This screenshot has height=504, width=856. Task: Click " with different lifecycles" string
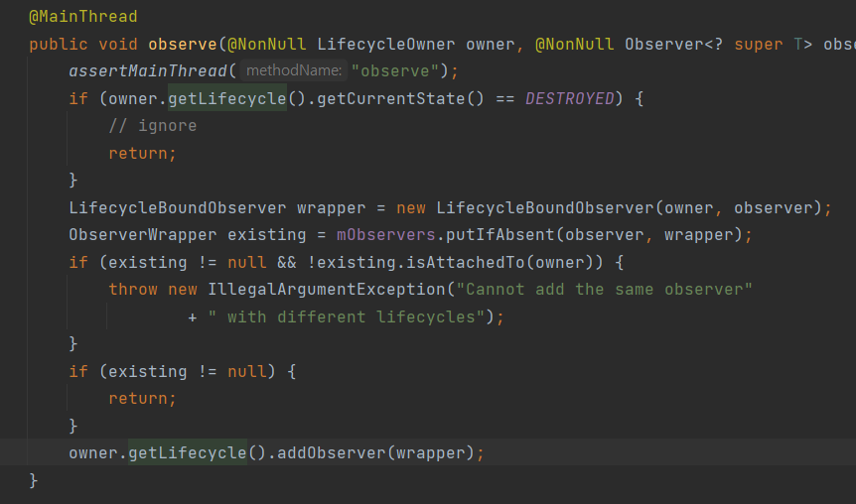click(x=347, y=316)
